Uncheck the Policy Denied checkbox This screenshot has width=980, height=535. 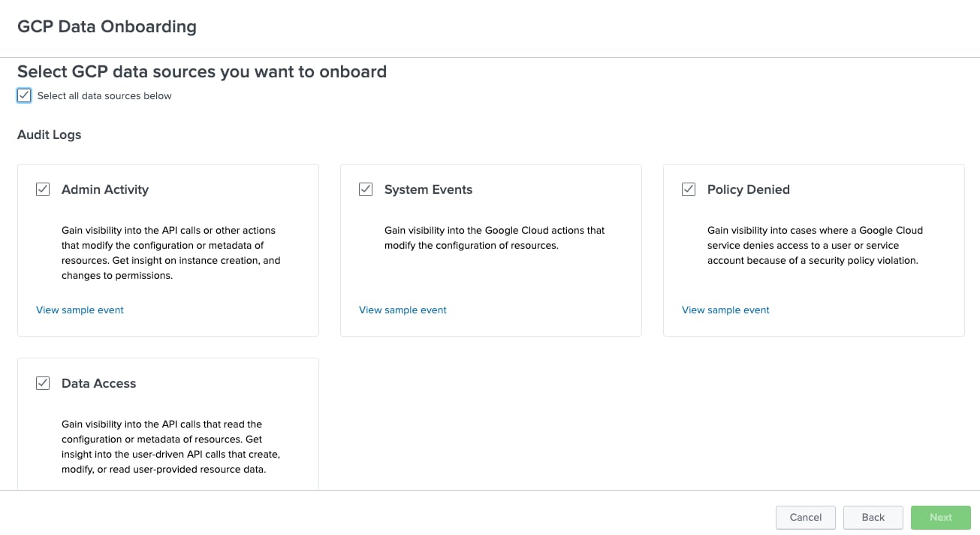(689, 189)
